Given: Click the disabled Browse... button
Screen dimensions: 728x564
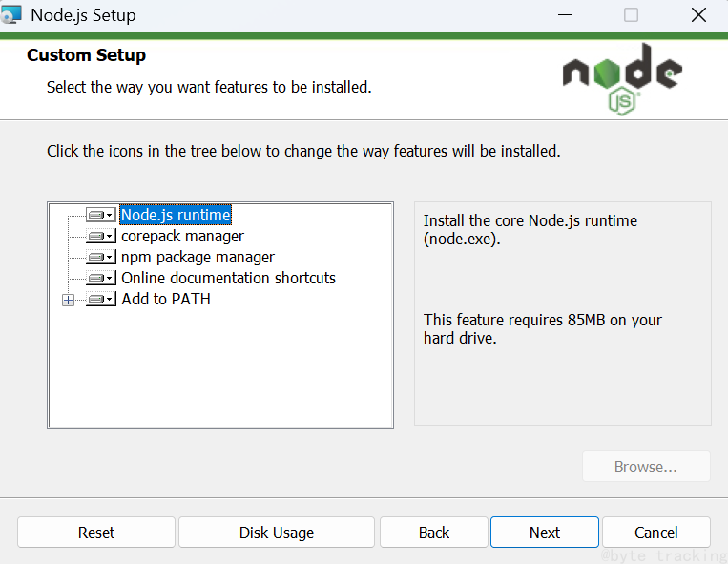Looking at the screenshot, I should tap(646, 467).
